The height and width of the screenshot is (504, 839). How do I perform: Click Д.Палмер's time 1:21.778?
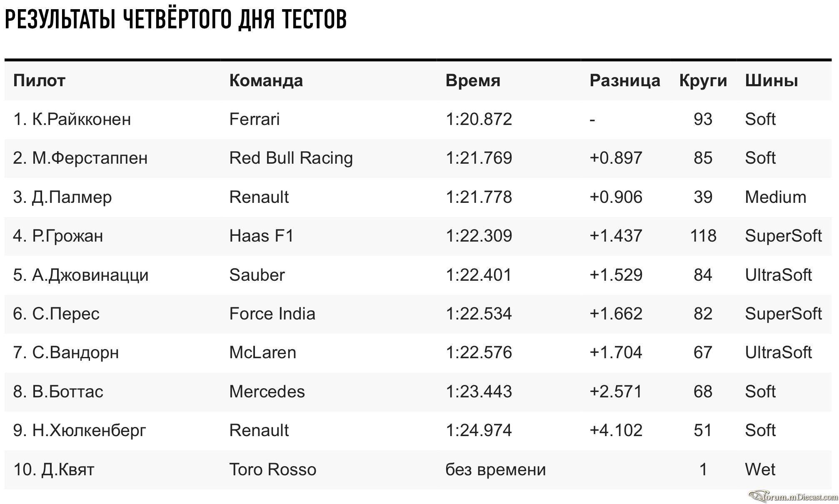pos(479,197)
